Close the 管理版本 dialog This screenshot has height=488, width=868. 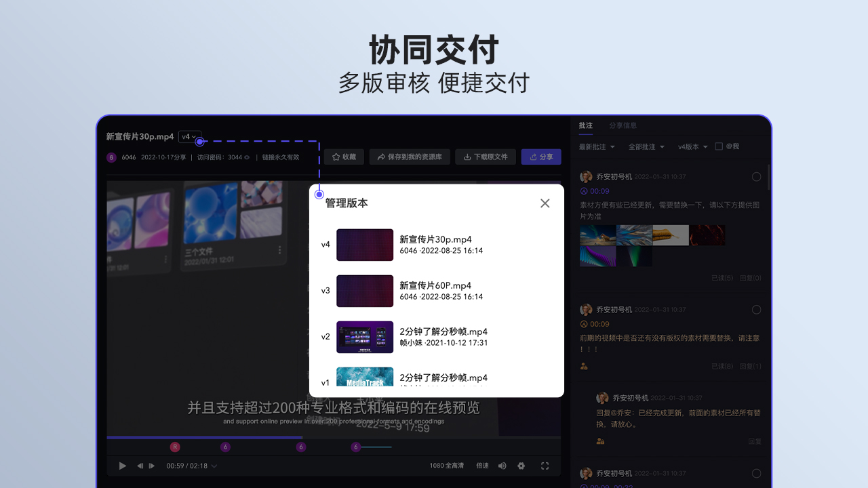pos(545,203)
